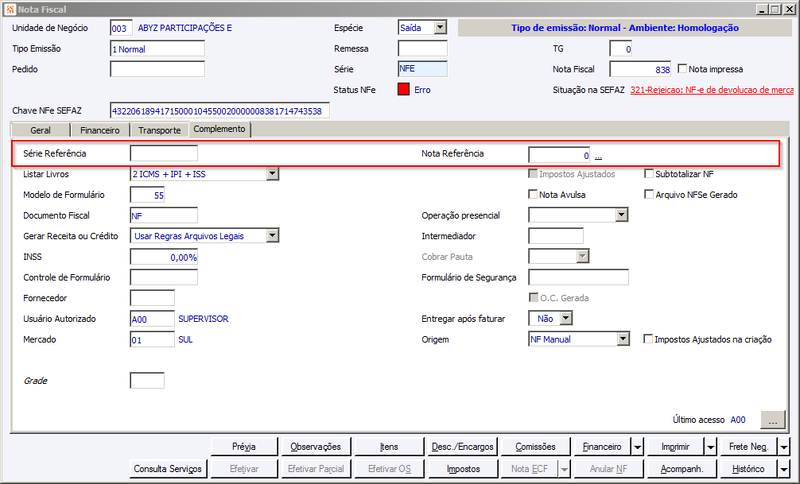Expand the Operação presencial dropdown

click(x=621, y=215)
